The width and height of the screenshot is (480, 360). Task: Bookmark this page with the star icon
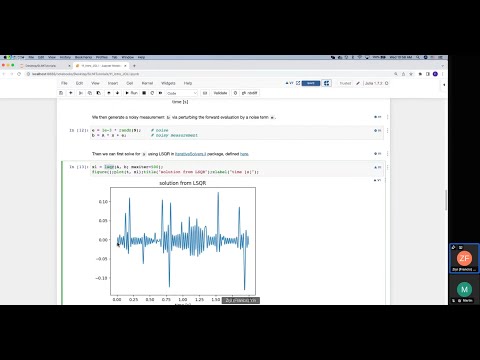tap(411, 74)
